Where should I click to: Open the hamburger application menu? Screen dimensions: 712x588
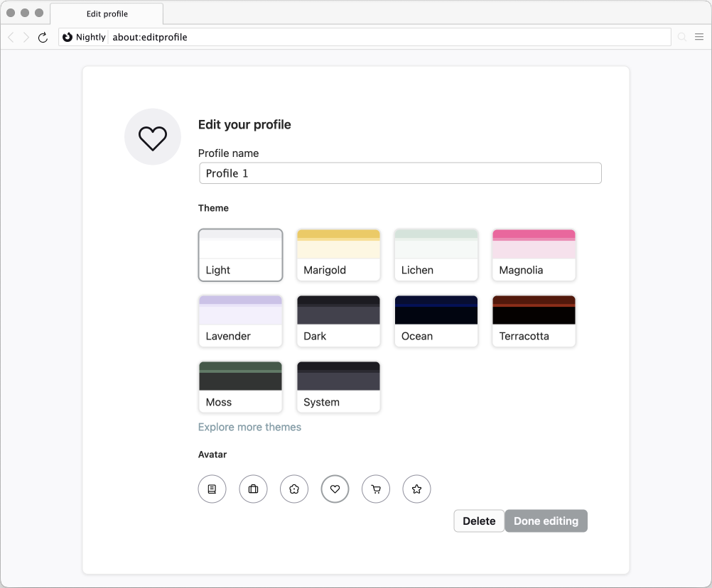(x=699, y=37)
